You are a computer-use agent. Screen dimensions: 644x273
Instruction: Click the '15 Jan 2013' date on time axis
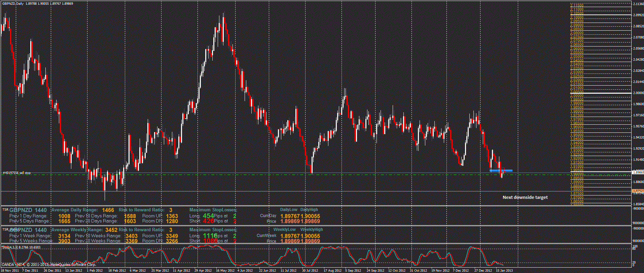click(504, 270)
